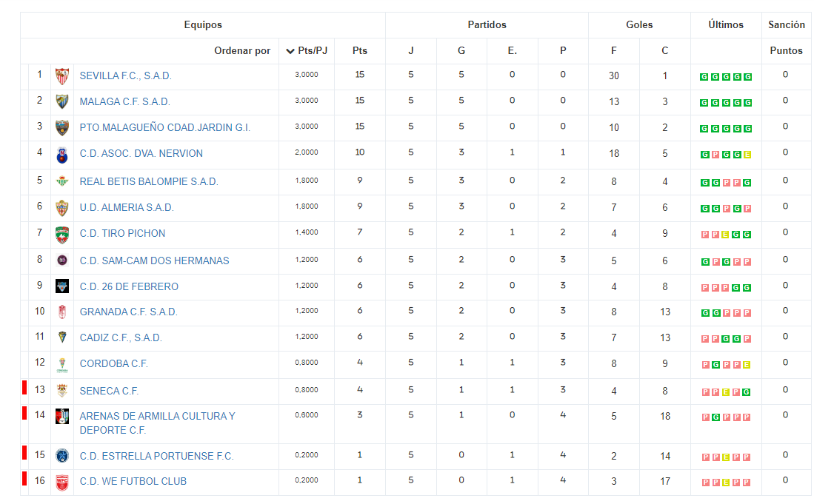Click the yellow E result badge in Tiro Pichon row
Image resolution: width=814 pixels, height=504 pixels.
pyautogui.click(x=725, y=235)
